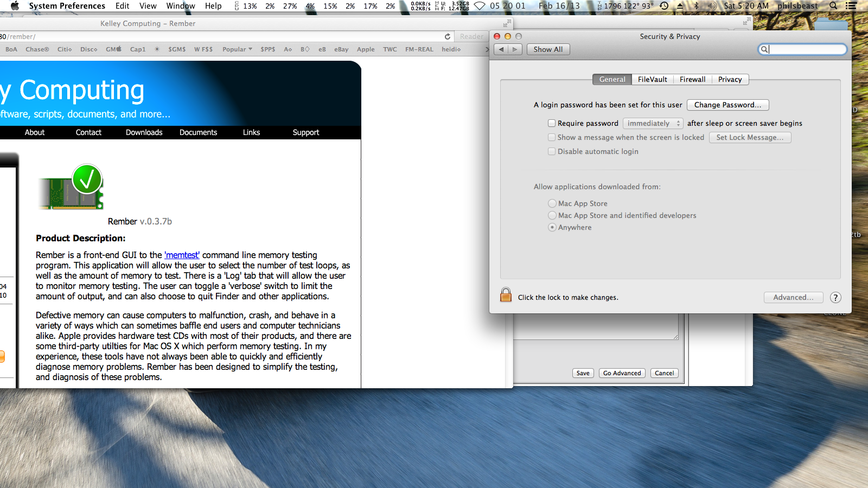Click the Set Lock Message button
The image size is (868, 488).
(x=750, y=137)
